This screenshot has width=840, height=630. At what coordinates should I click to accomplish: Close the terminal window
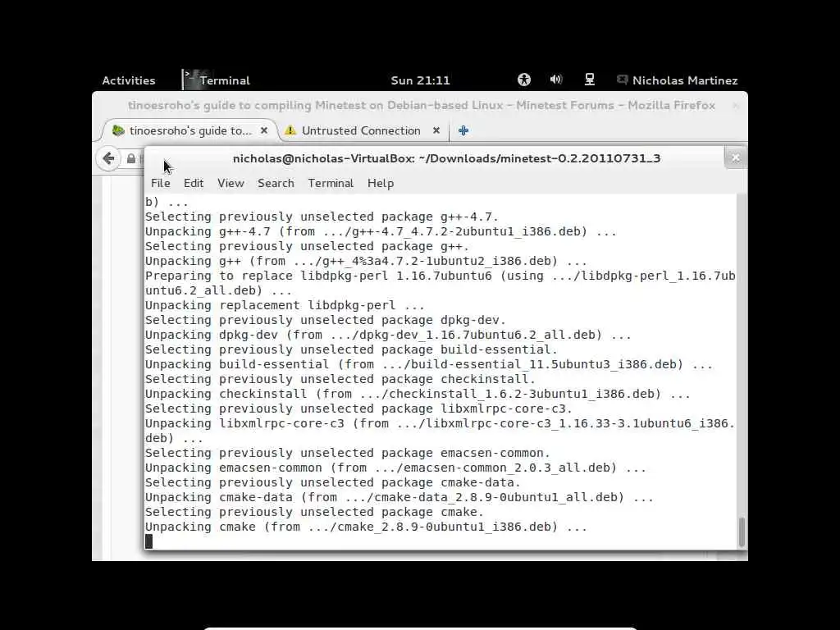735,158
